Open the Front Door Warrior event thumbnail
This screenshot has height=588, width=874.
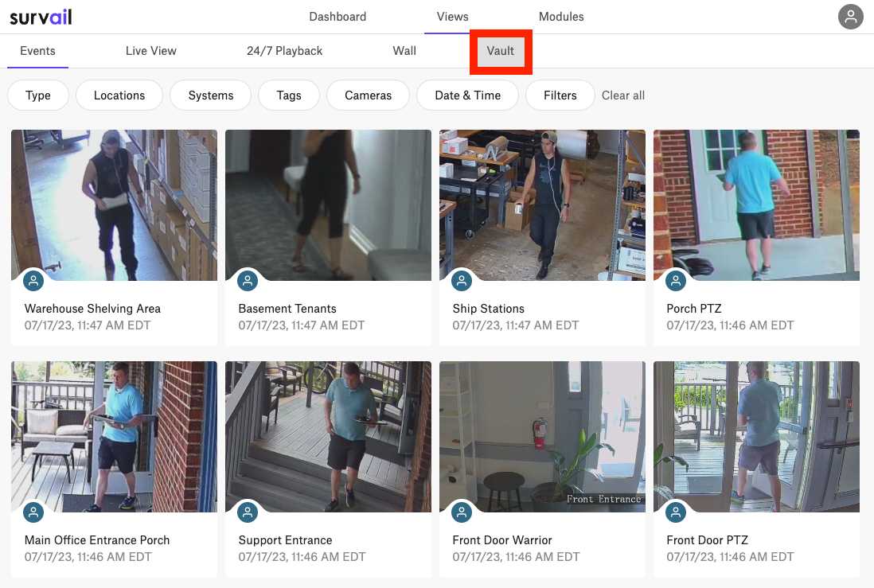(542, 437)
